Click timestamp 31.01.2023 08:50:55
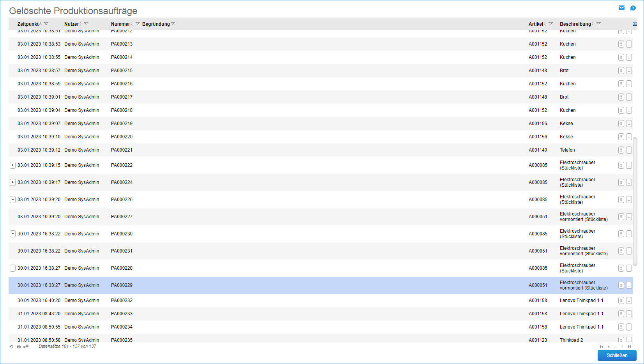 [x=39, y=327]
